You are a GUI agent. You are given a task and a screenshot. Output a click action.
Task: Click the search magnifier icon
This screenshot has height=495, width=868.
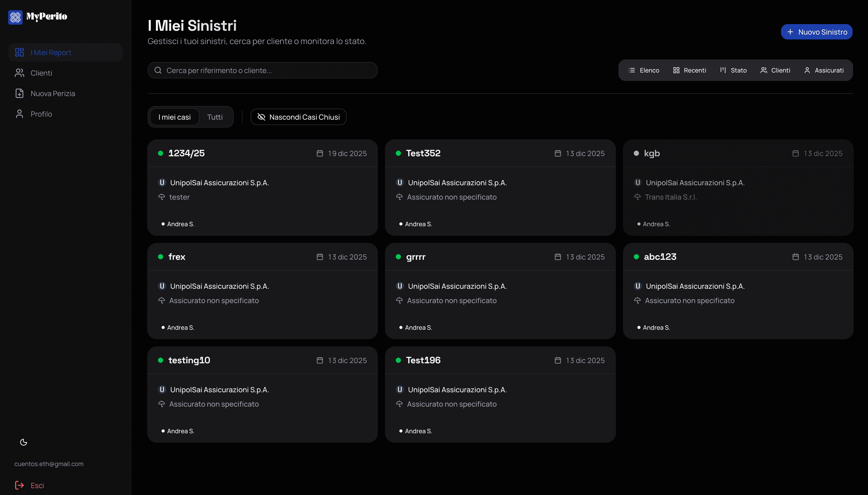click(158, 70)
